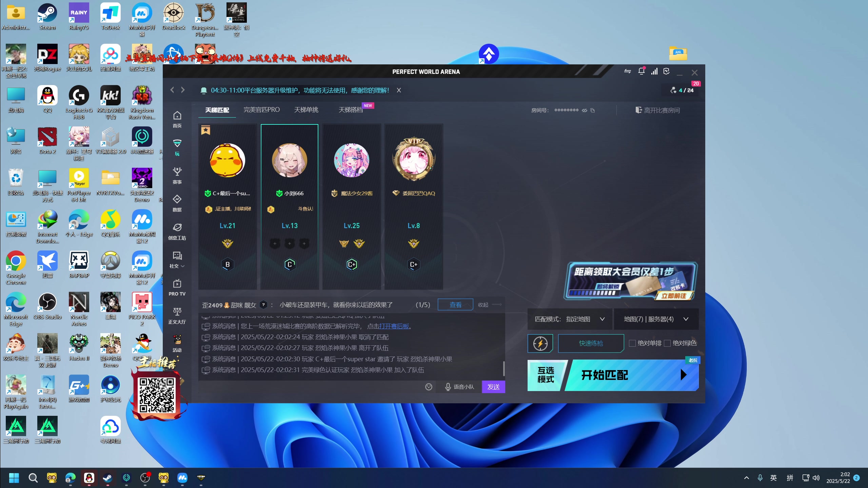868x488 pixels.
Task: Open QQ from the taskbar
Action: point(89,478)
